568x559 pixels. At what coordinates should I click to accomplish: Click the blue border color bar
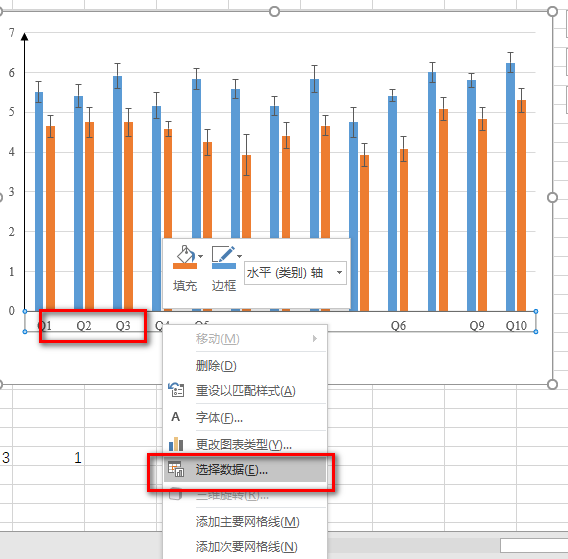pyautogui.click(x=224, y=266)
